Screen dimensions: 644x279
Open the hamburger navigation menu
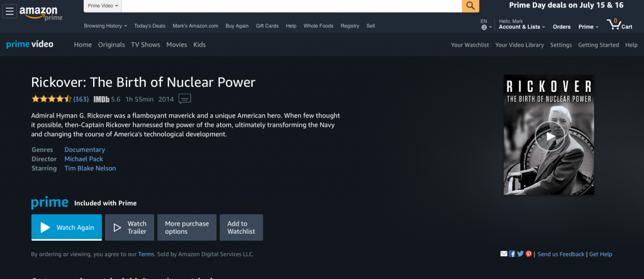10,11
